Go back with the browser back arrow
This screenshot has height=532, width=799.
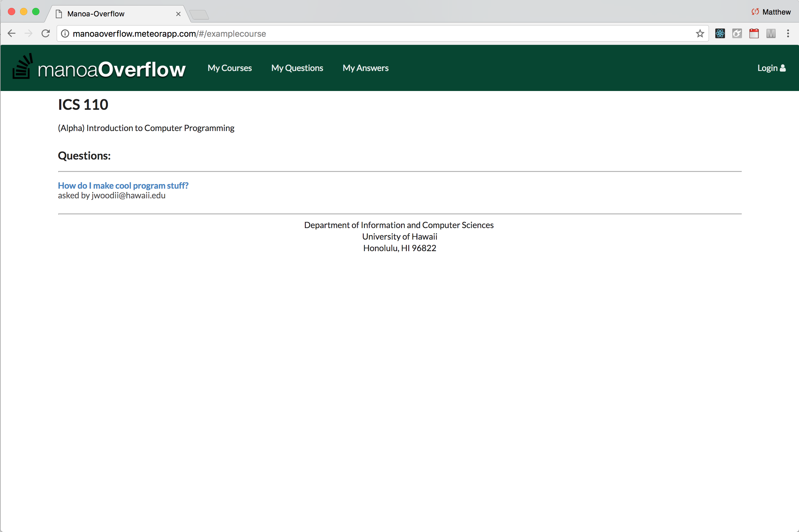tap(12, 33)
